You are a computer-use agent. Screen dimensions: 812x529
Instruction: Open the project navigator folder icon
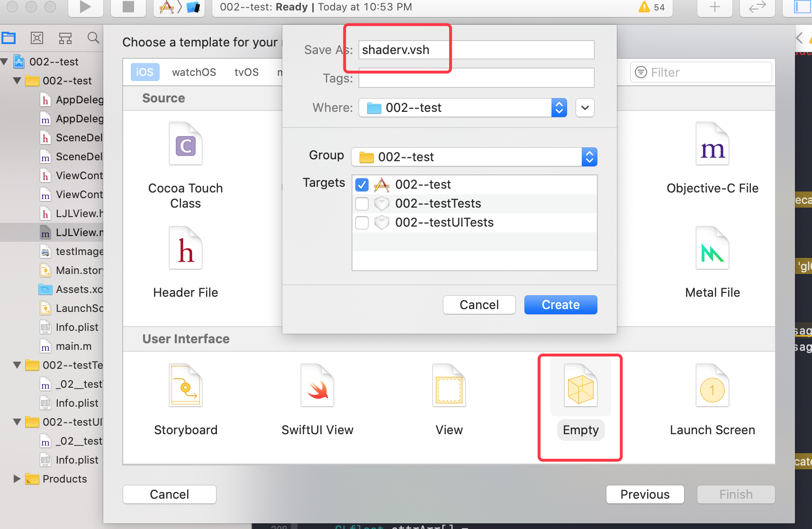tap(9, 38)
